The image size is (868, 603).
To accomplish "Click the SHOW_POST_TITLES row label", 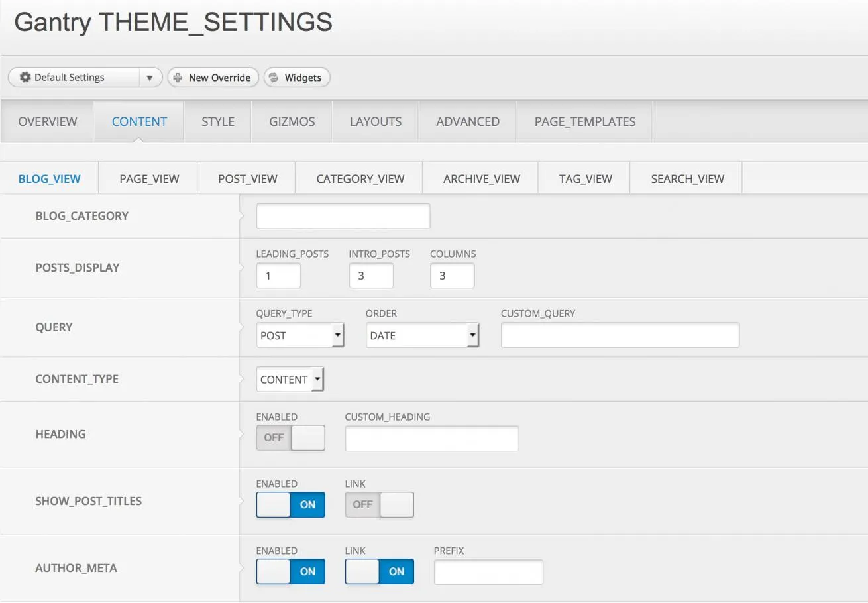I will pyautogui.click(x=89, y=501).
